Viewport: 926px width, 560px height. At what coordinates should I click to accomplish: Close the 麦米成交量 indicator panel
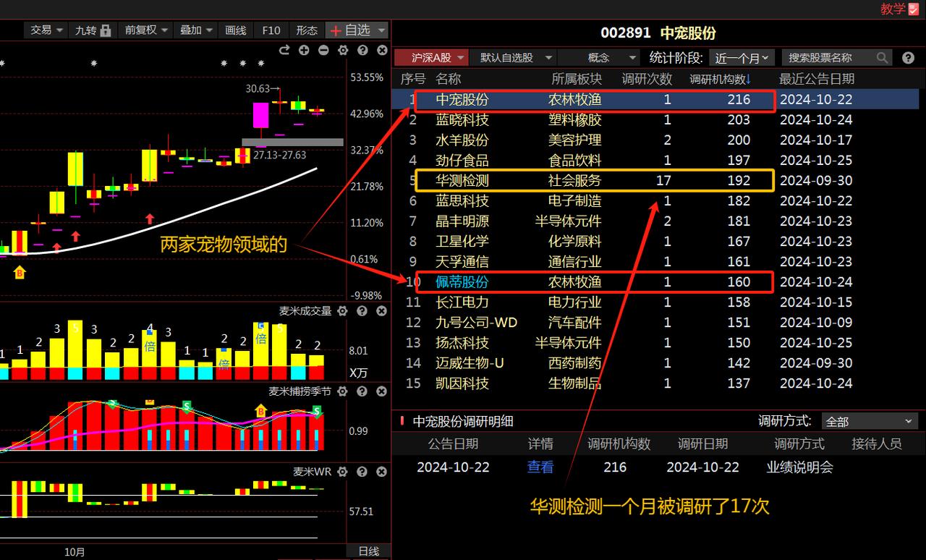pos(382,311)
